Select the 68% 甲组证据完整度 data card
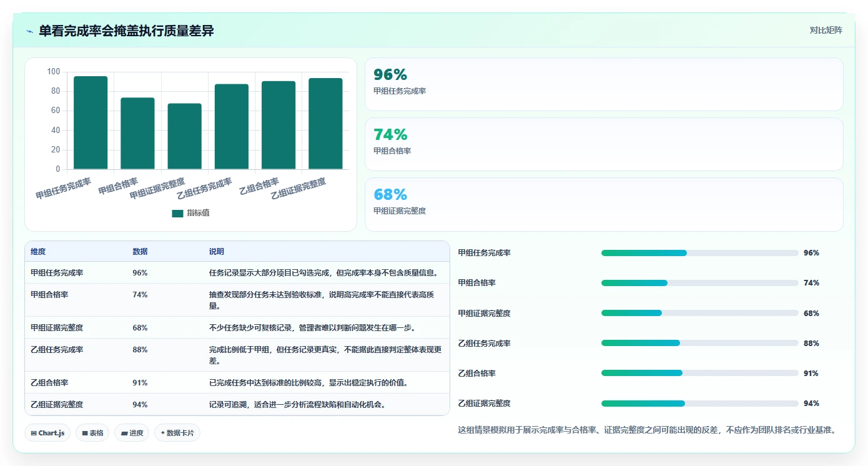Viewport: 868px width, 466px height. coord(604,204)
